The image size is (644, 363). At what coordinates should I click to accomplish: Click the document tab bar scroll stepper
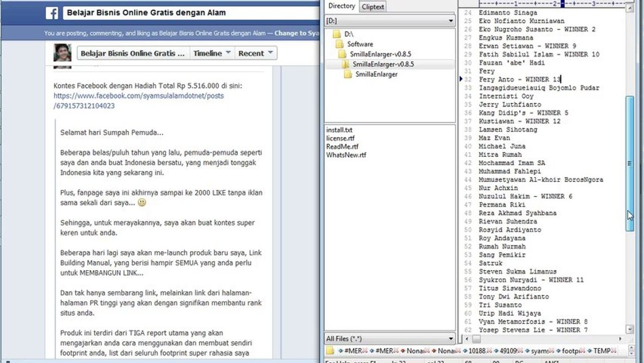[x=632, y=350]
